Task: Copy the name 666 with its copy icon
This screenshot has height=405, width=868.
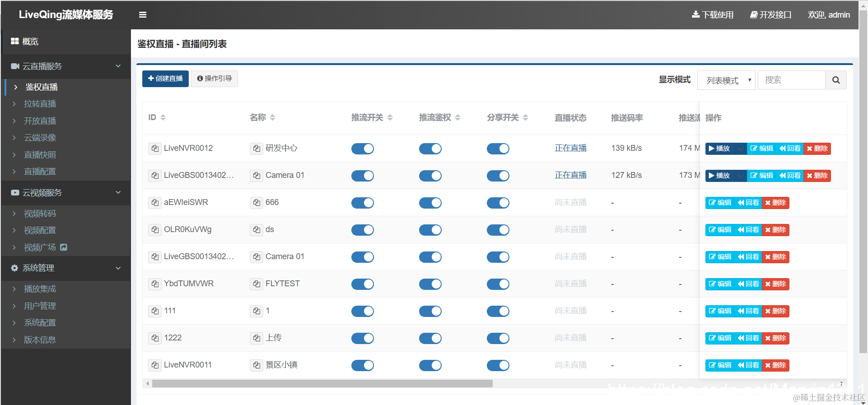Action: (257, 203)
